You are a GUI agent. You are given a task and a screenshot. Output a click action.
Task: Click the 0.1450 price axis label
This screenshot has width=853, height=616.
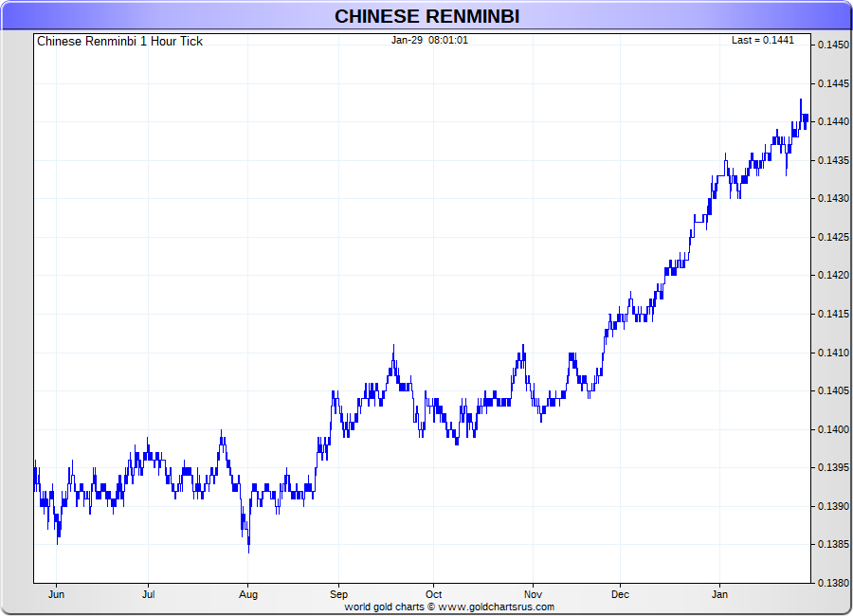click(x=833, y=45)
